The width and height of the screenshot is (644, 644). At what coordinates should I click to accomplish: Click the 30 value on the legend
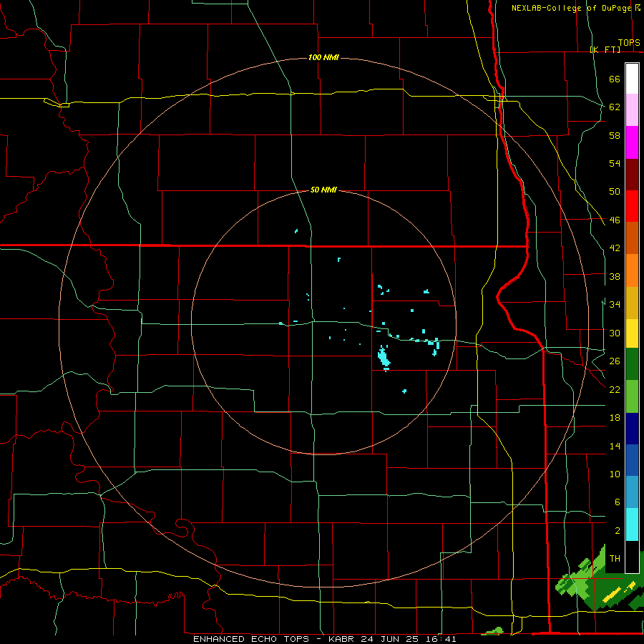[615, 333]
